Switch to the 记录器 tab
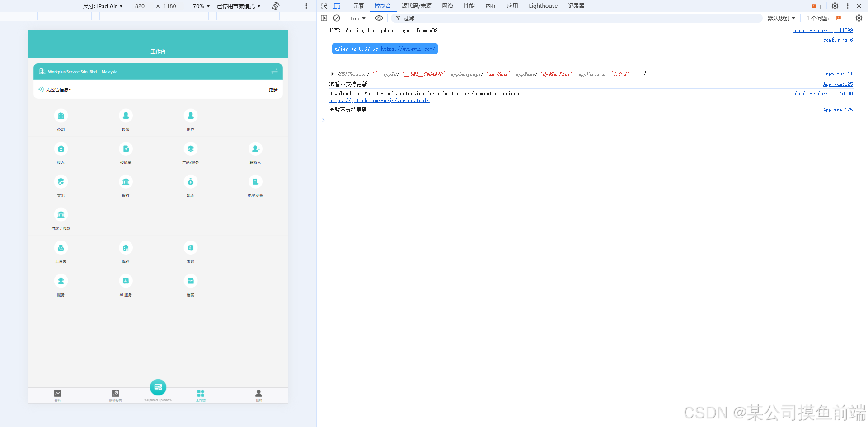This screenshot has width=868, height=427. pyautogui.click(x=576, y=6)
